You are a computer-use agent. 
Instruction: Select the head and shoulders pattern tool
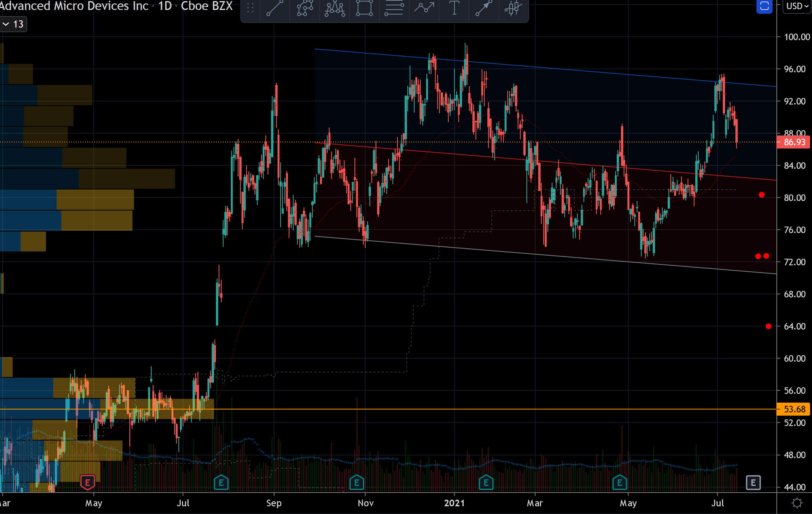[x=335, y=8]
